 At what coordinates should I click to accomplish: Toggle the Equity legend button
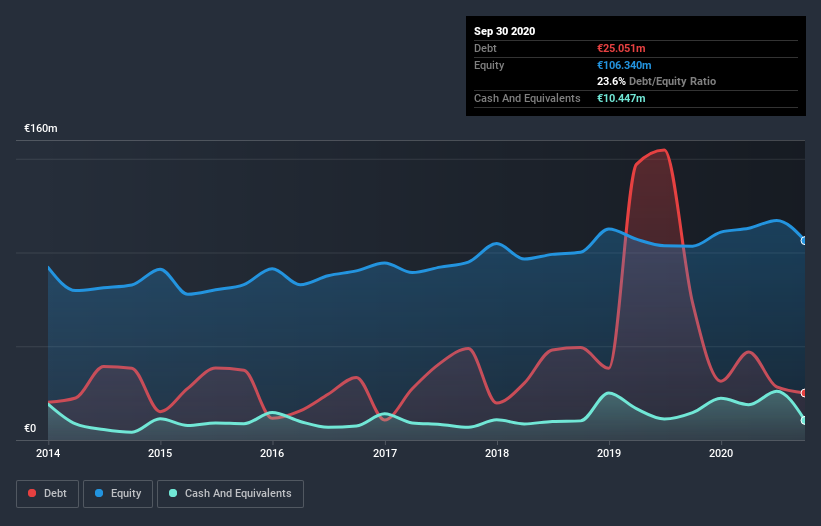click(x=118, y=494)
